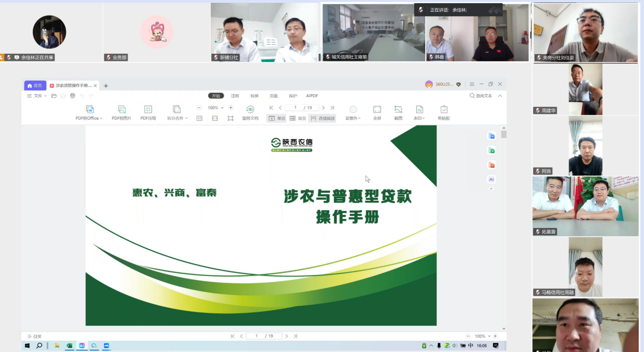Zoom out with bottom bar minus button
The image size is (644, 352).
pyautogui.click(x=468, y=336)
